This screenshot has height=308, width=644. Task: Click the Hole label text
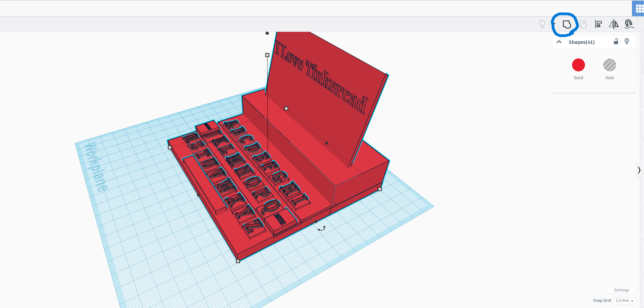point(609,78)
